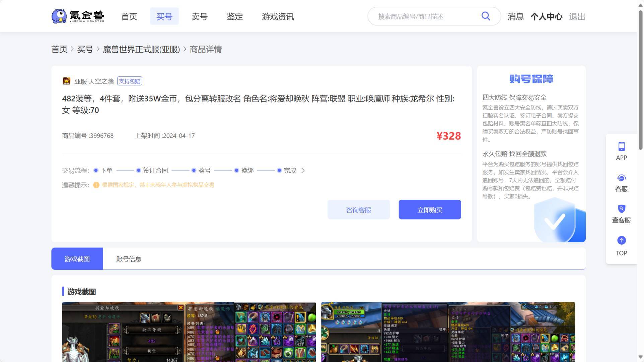644x362 pixels.
Task: Click the orange warning tip icon
Action: click(x=96, y=185)
